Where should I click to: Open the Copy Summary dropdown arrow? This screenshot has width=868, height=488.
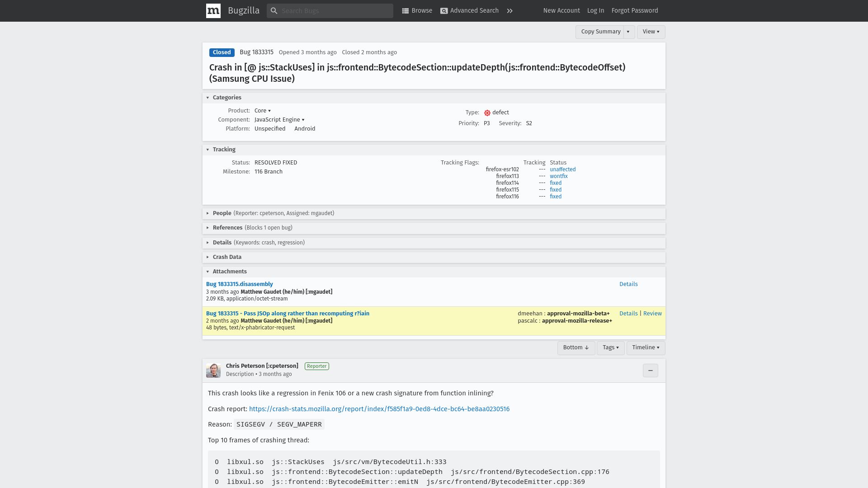628,32
